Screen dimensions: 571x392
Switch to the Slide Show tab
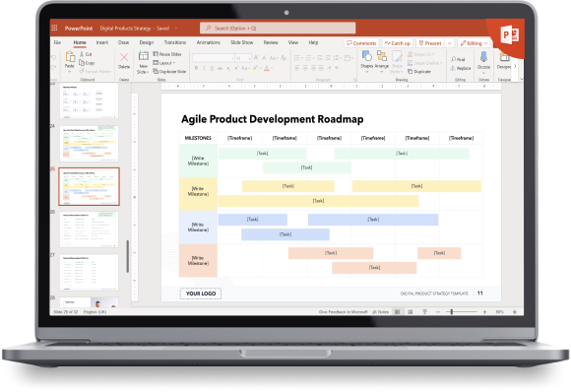click(241, 42)
